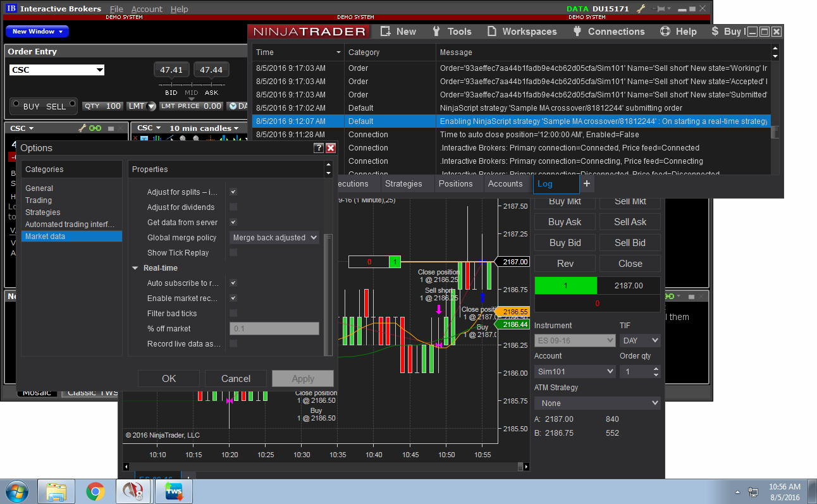Click the Sell Bid button
Viewport: 817px width, 504px height.
pos(630,243)
